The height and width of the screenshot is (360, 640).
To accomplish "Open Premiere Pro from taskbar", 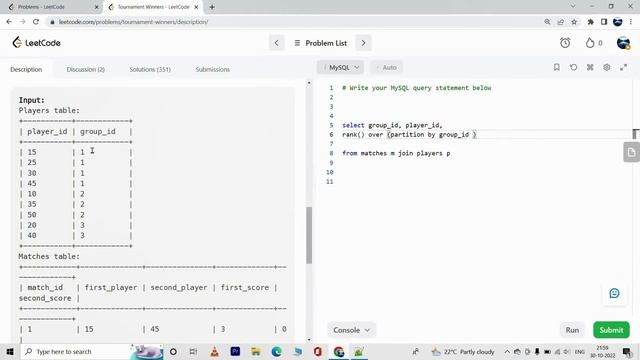I will point(235,351).
